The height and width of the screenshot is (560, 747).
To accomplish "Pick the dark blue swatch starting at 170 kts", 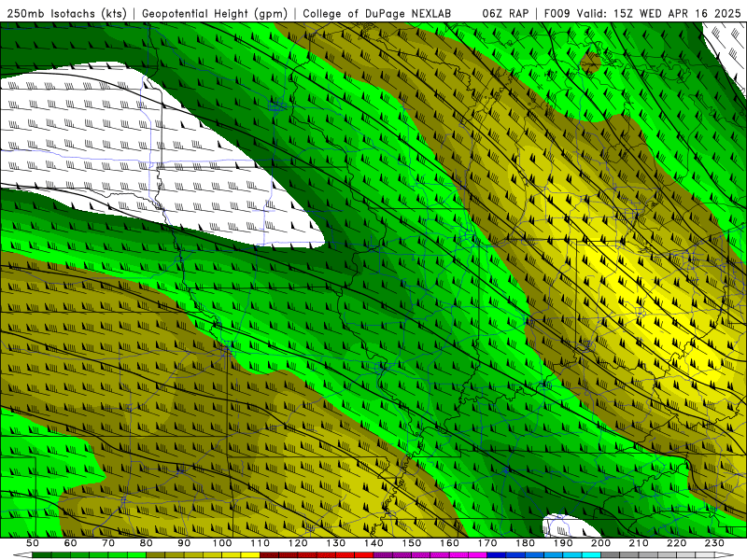I will tap(497, 554).
